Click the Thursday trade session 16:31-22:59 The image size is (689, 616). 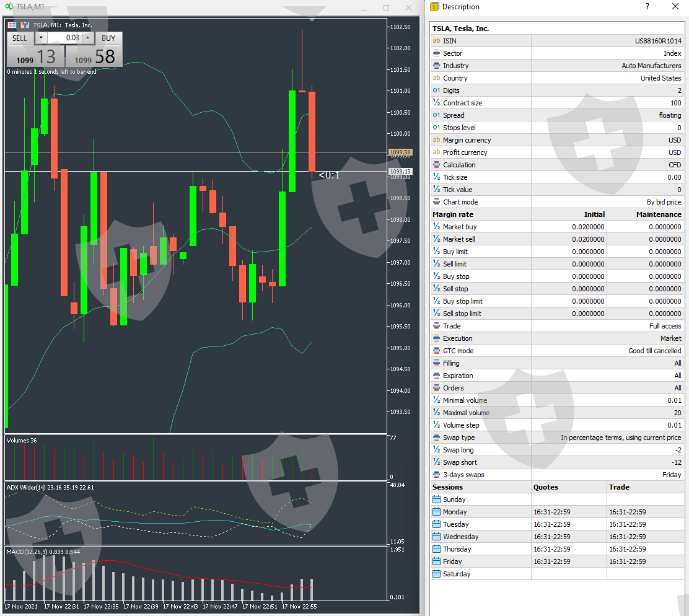tap(628, 549)
